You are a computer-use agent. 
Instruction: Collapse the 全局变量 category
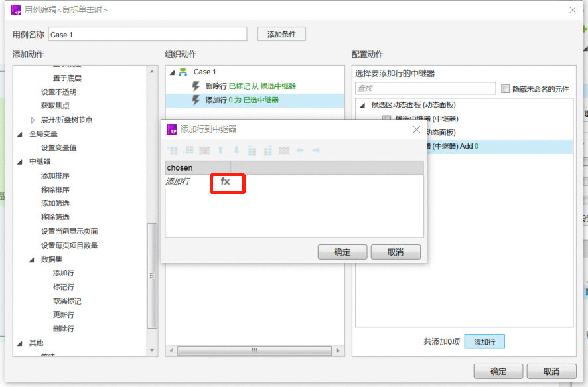(x=20, y=134)
